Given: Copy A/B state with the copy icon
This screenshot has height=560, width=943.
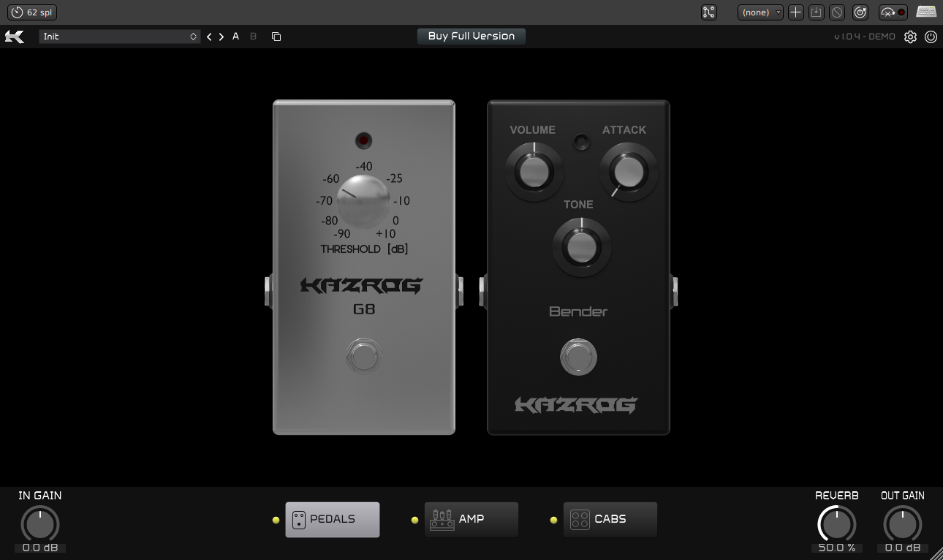Looking at the screenshot, I should [276, 37].
